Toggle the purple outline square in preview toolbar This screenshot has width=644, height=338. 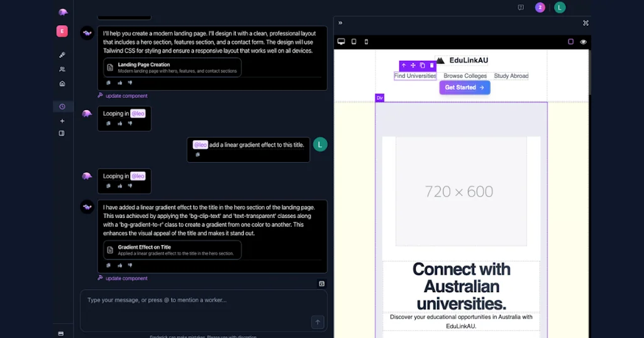[571, 42]
